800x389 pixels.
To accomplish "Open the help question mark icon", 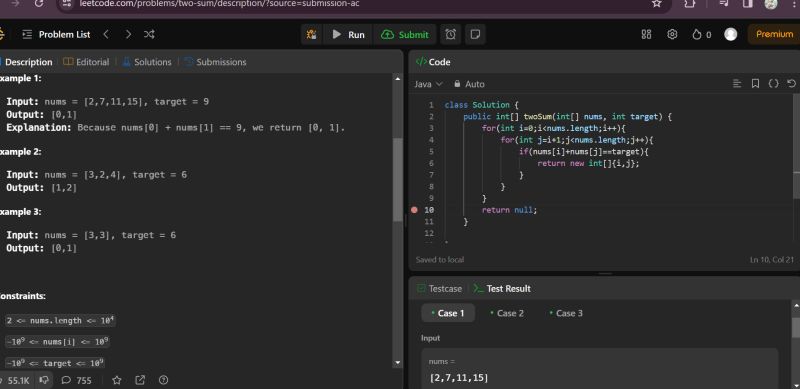I will (163, 380).
